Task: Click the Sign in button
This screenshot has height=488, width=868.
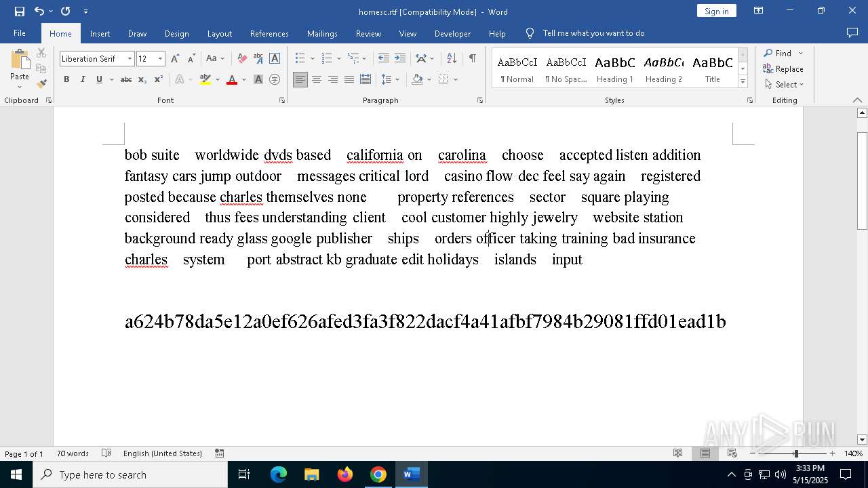Action: point(716,12)
